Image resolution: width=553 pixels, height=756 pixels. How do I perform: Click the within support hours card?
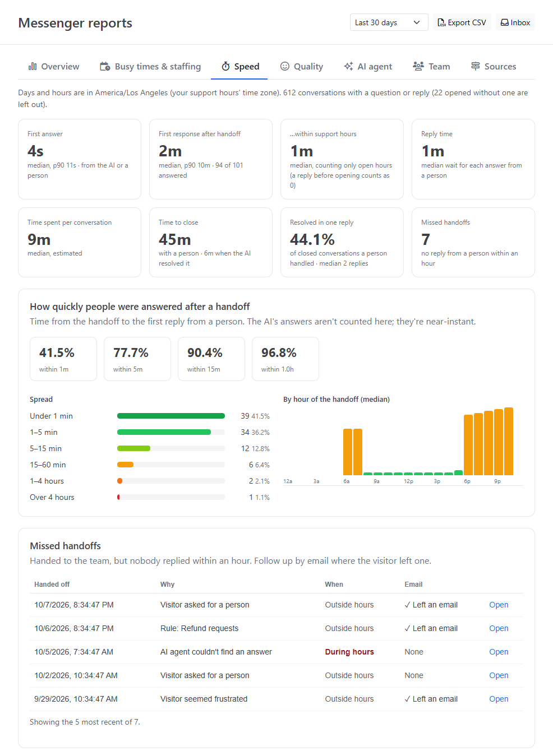342,159
